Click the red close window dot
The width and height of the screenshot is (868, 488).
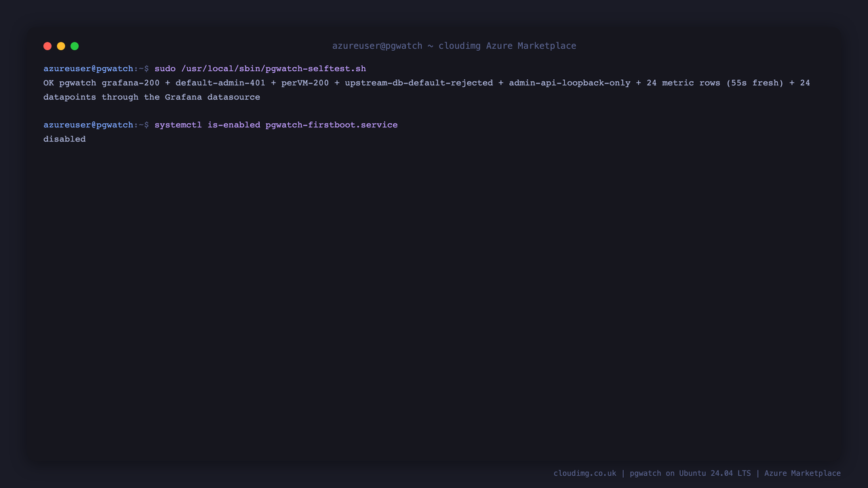47,46
